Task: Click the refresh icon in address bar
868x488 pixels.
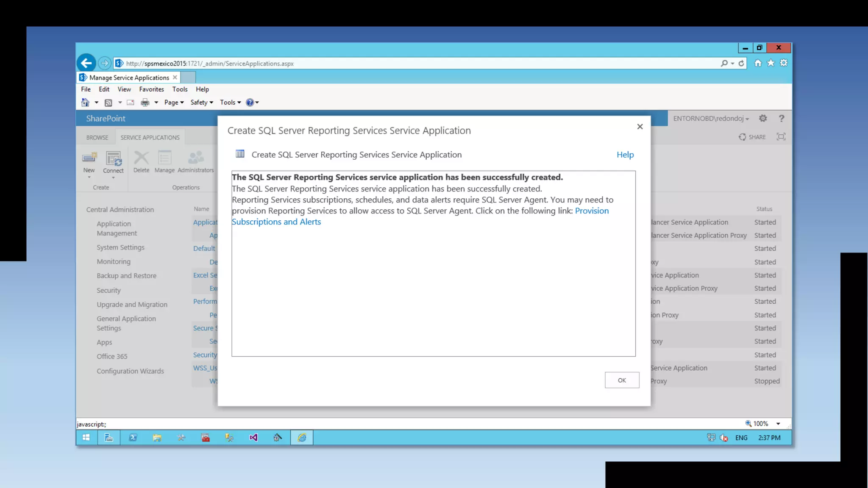Action: click(x=741, y=64)
